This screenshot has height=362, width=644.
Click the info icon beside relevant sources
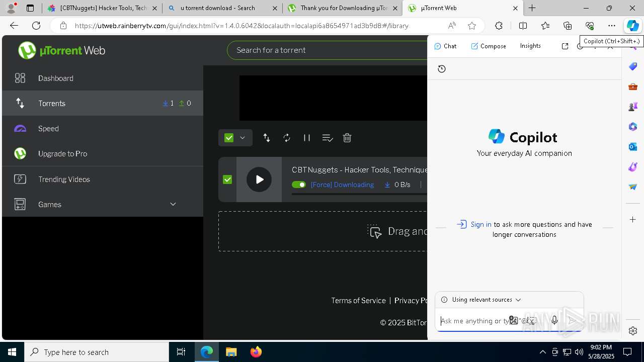point(444,300)
